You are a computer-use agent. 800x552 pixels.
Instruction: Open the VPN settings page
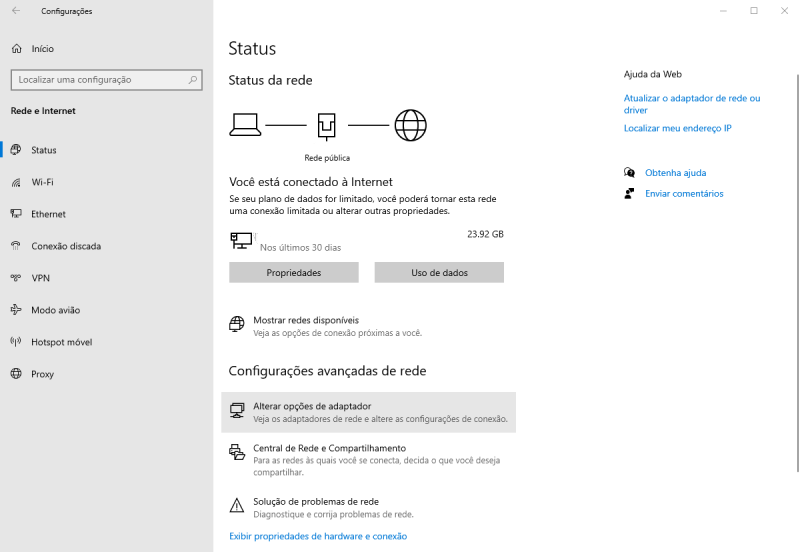[x=107, y=278]
